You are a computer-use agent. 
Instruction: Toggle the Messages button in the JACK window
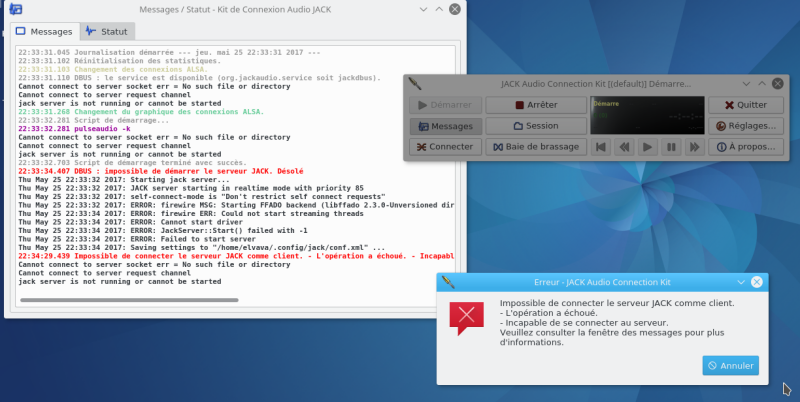445,126
